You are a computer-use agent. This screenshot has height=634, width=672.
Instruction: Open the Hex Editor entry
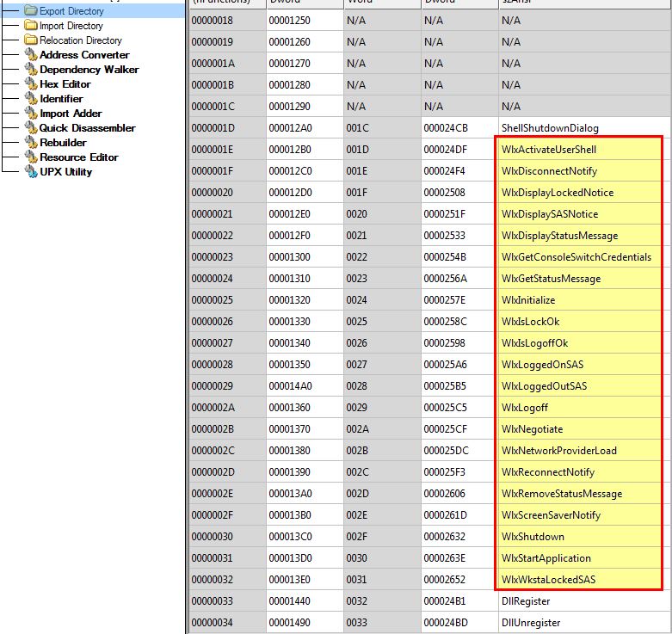tap(65, 84)
